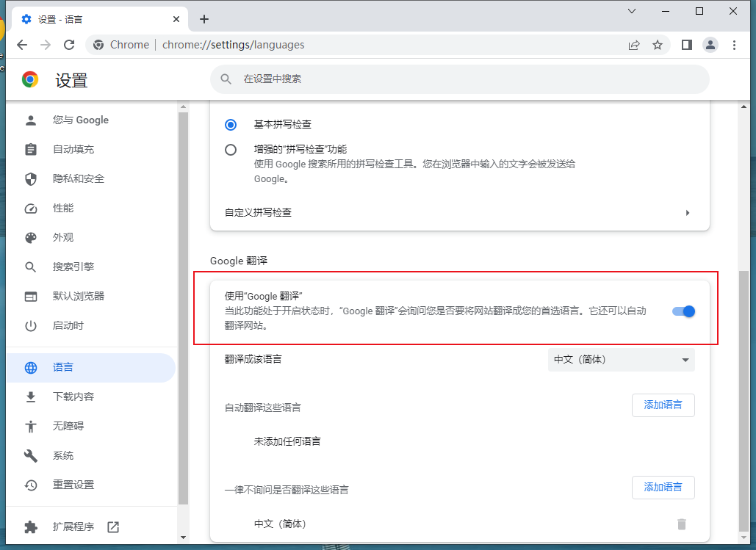Open 性能 settings section

click(x=92, y=209)
